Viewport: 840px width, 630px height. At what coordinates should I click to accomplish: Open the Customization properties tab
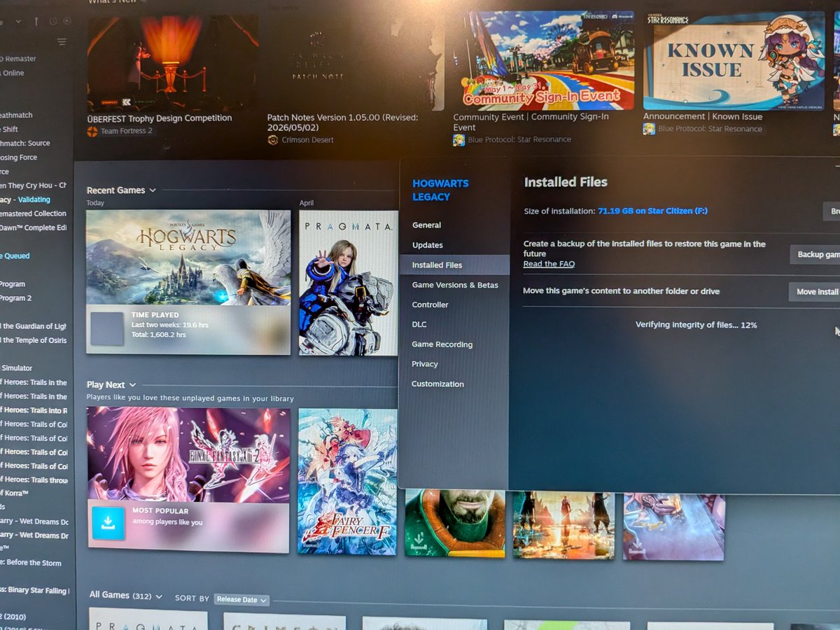[x=437, y=384]
